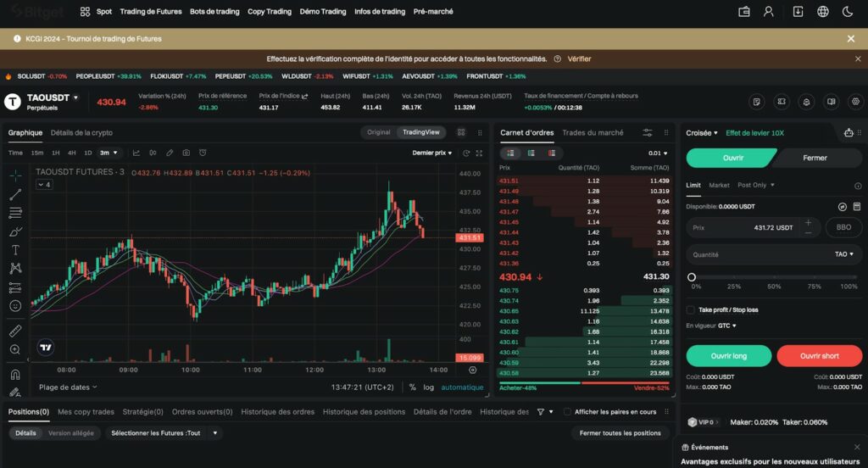Open Spot menu
Screen dimensions: 868x468
pos(104,12)
